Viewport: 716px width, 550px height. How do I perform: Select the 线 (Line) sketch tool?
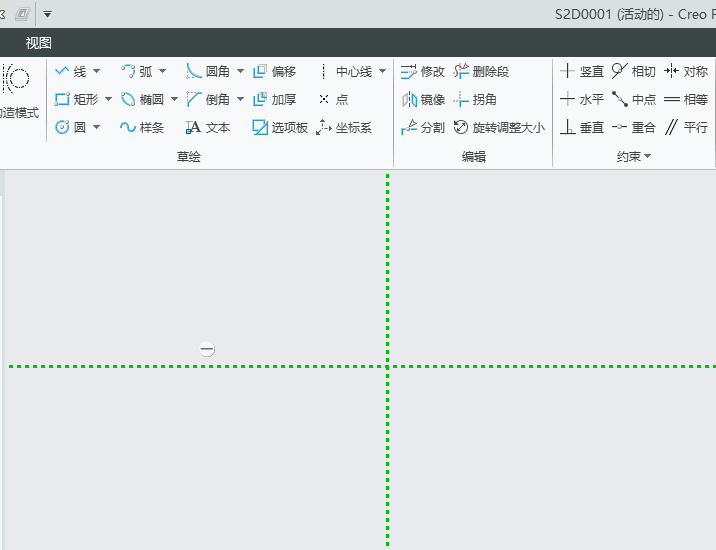click(70, 72)
